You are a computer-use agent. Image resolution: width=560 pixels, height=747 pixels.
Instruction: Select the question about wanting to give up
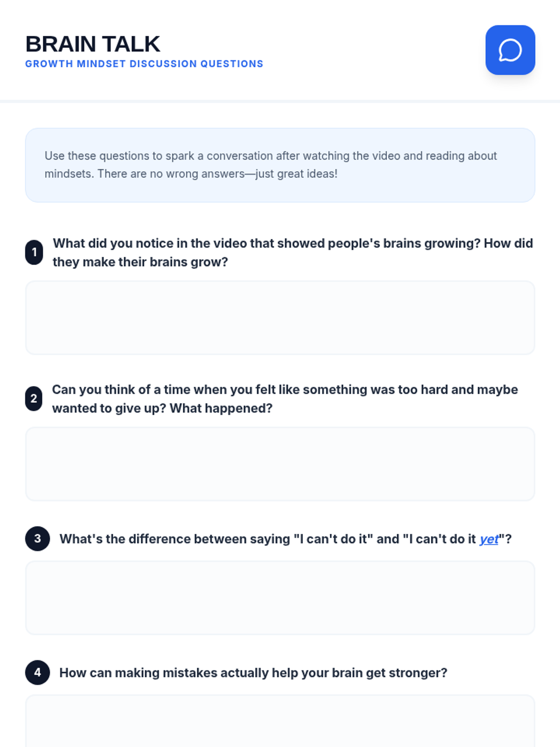pyautogui.click(x=285, y=399)
